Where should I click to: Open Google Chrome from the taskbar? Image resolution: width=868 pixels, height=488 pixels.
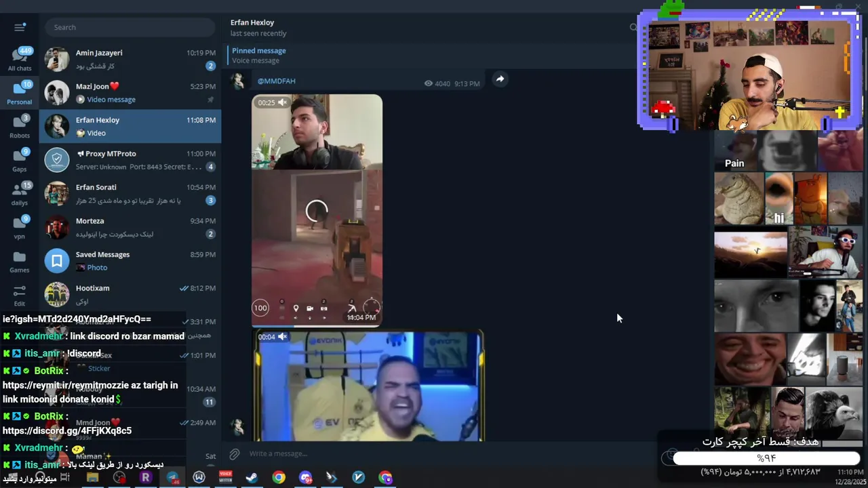pyautogui.click(x=279, y=478)
